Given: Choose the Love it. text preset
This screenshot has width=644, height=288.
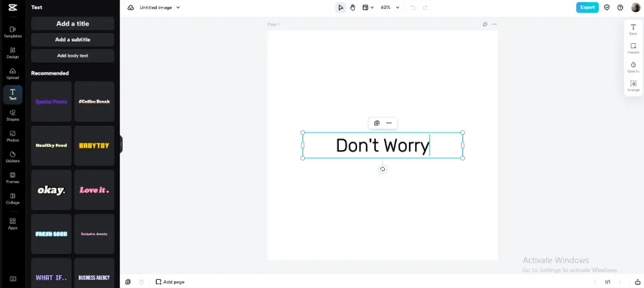Looking at the screenshot, I should 94,190.
